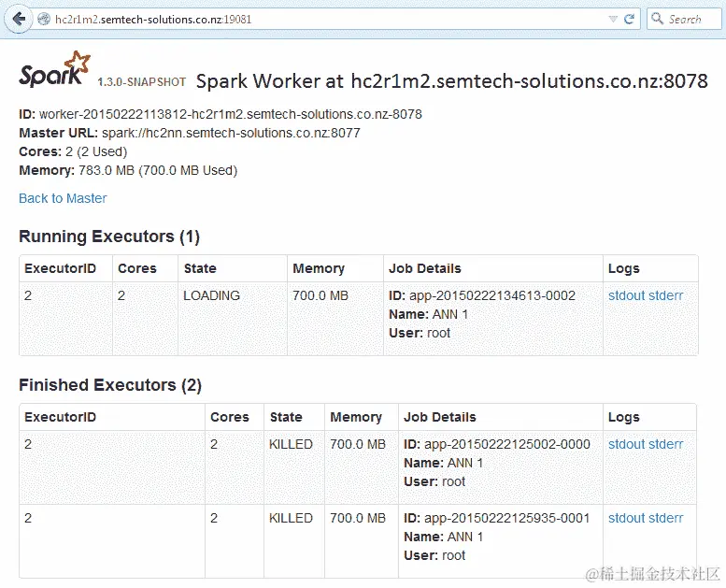
Task: Open the address bar history dropdown arrow
Action: click(613, 20)
